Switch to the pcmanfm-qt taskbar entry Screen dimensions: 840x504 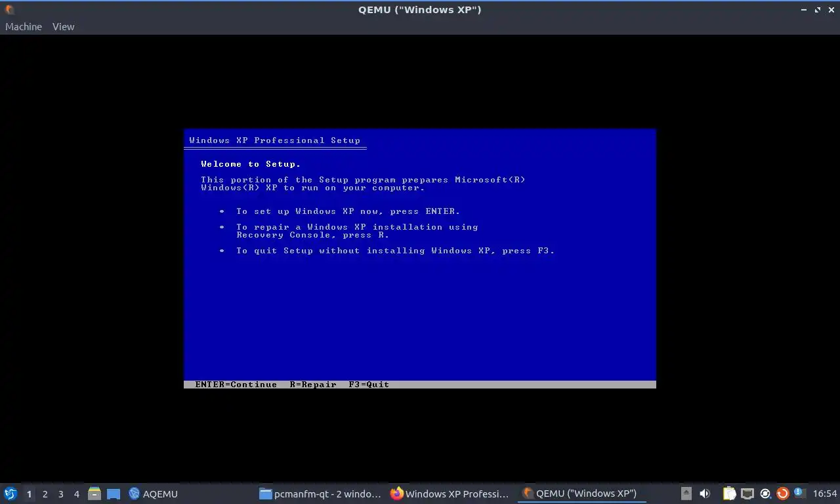tap(320, 493)
